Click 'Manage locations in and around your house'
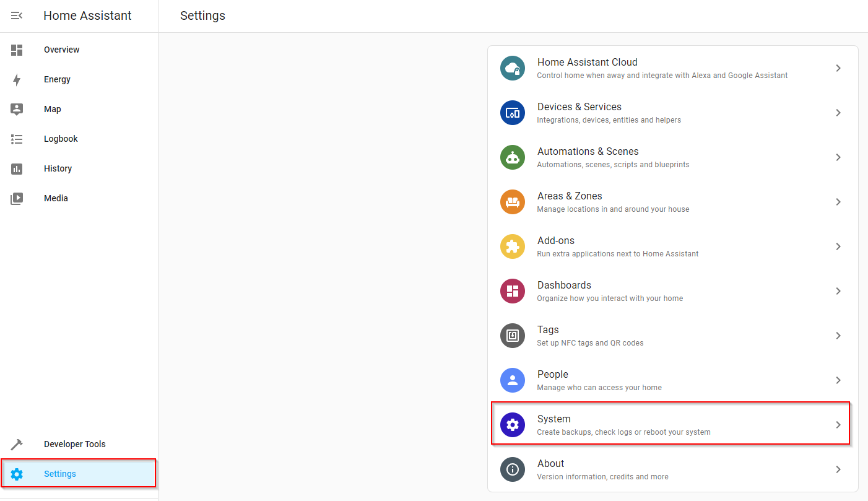The height and width of the screenshot is (501, 868). (x=613, y=209)
